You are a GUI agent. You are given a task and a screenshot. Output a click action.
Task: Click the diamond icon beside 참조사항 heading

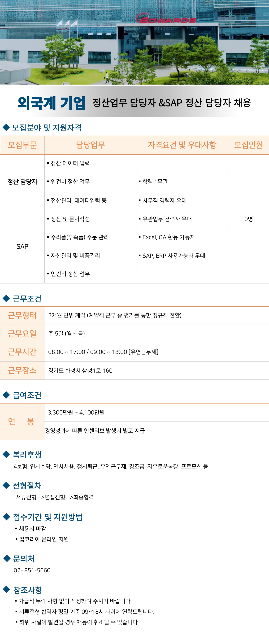[6, 589]
